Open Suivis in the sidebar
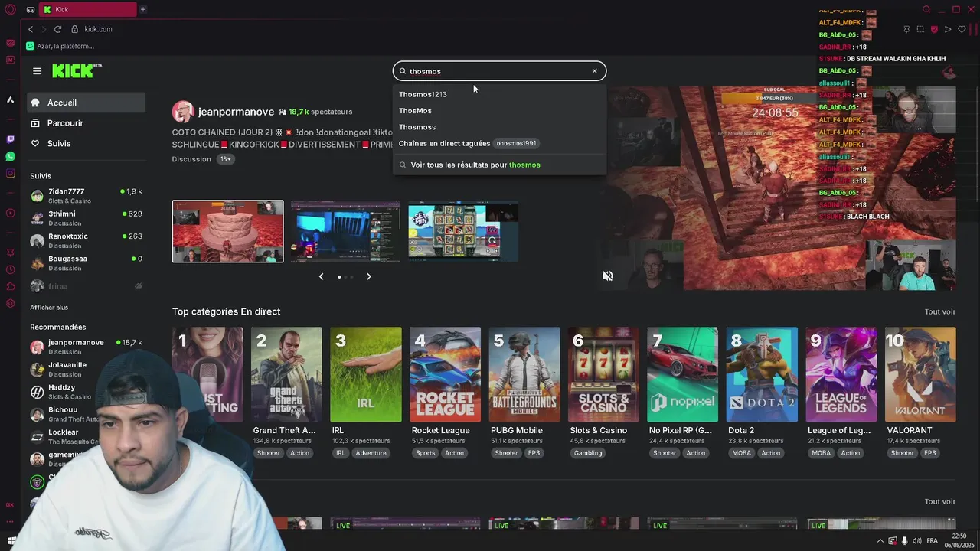 click(x=86, y=144)
